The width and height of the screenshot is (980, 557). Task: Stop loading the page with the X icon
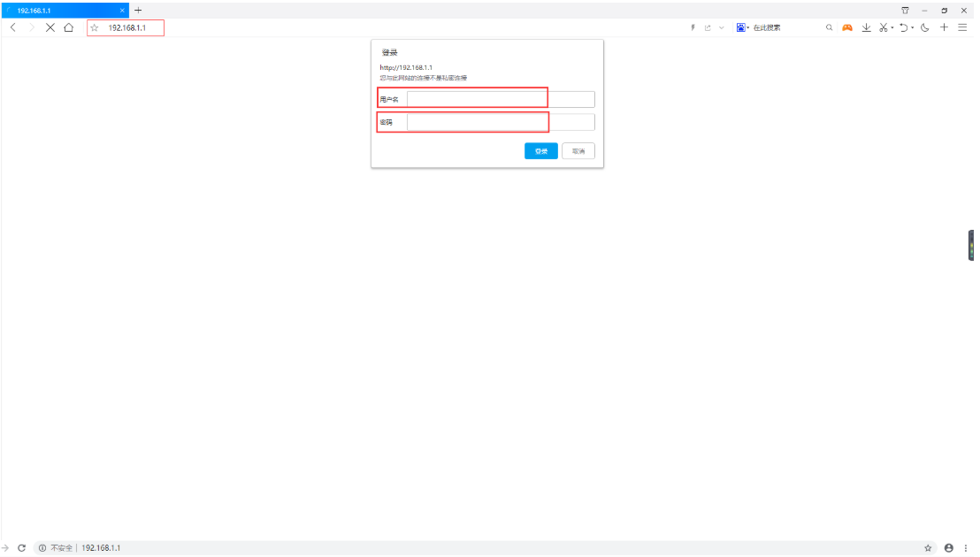pos(50,27)
